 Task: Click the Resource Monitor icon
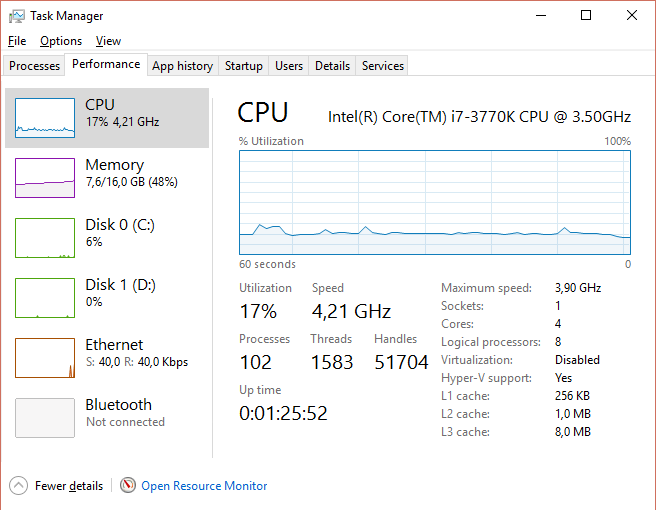127,486
